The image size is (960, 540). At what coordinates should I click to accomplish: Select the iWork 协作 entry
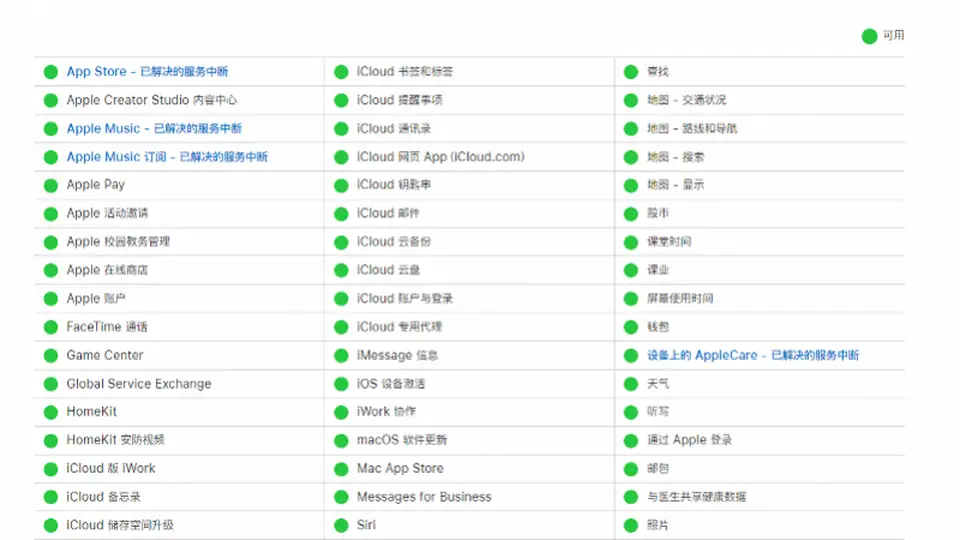386,411
